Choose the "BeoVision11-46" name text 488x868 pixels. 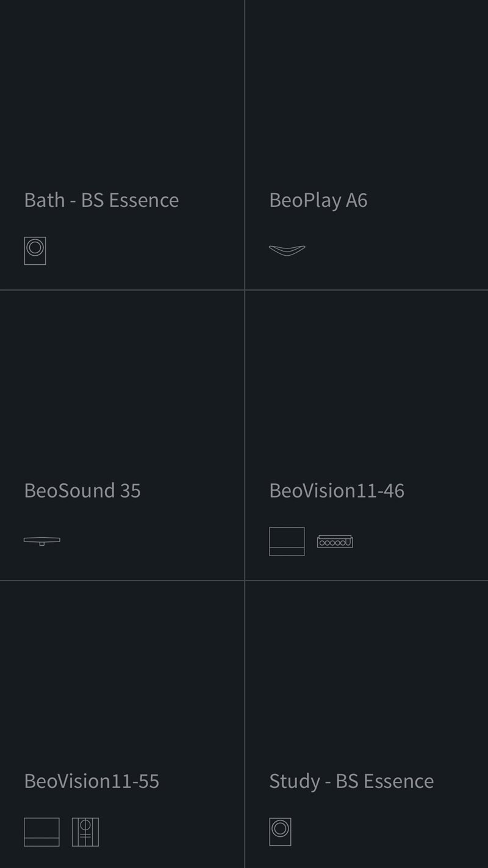point(337,491)
